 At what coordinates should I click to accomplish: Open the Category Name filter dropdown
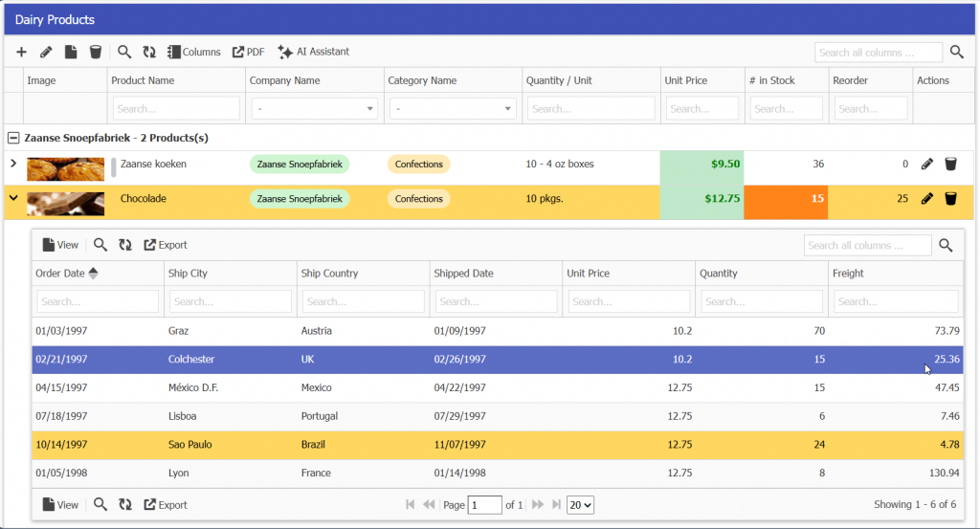(452, 109)
